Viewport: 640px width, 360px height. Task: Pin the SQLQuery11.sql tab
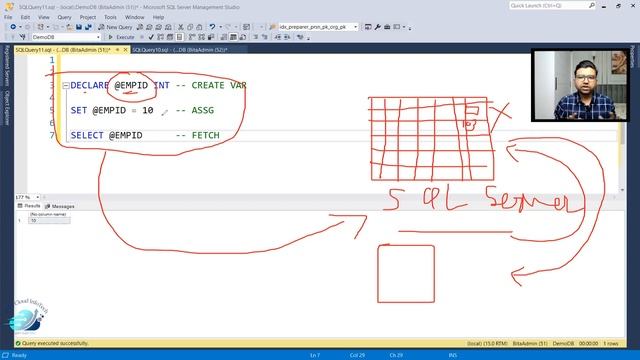click(x=117, y=50)
